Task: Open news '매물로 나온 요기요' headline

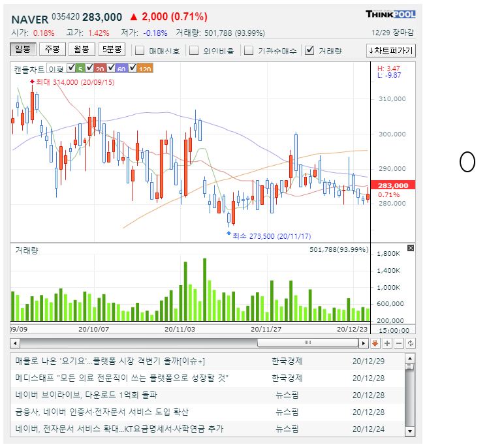Action: point(110,361)
